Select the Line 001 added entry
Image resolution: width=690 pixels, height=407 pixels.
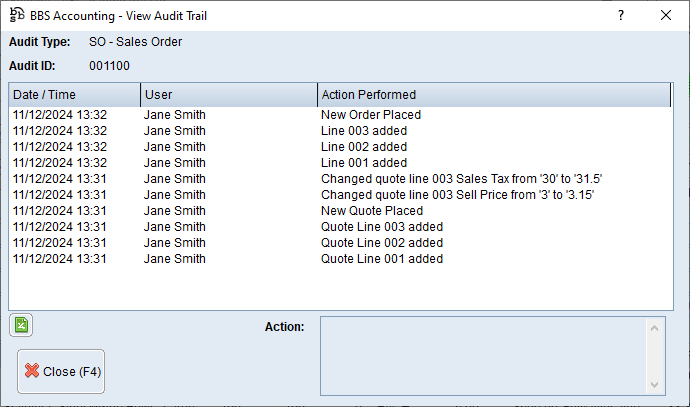363,163
